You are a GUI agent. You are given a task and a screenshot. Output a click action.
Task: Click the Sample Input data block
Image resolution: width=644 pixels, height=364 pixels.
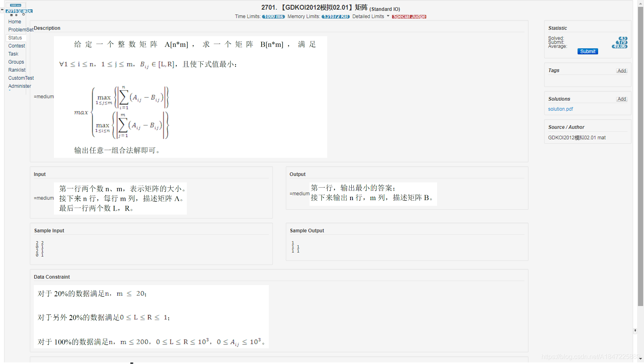click(x=40, y=249)
